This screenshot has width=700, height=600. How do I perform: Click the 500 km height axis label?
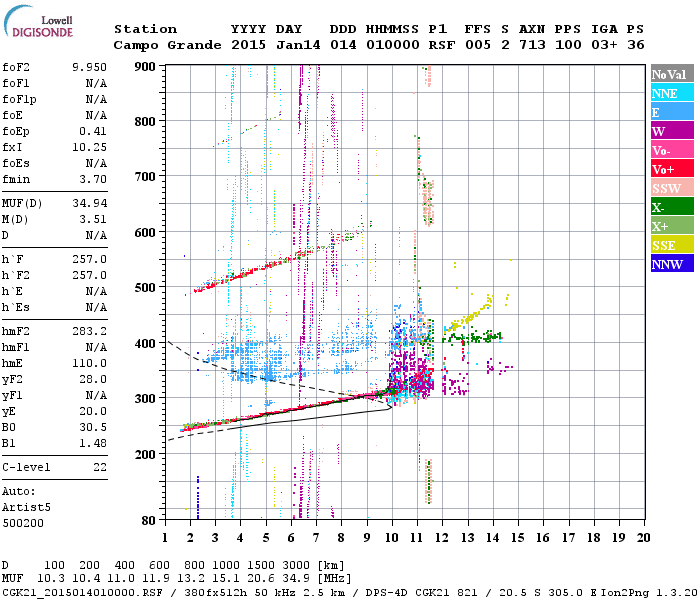(x=145, y=288)
